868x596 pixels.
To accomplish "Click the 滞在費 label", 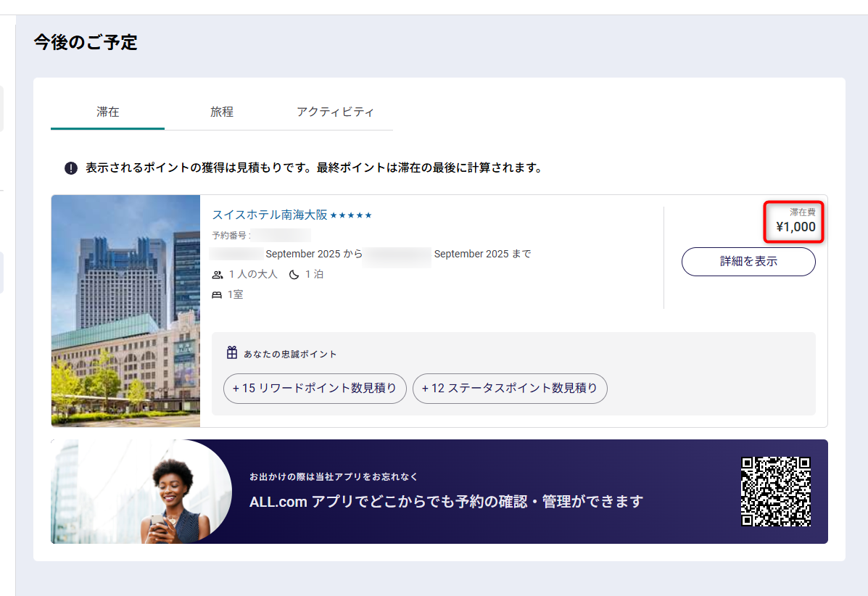I will (802, 212).
